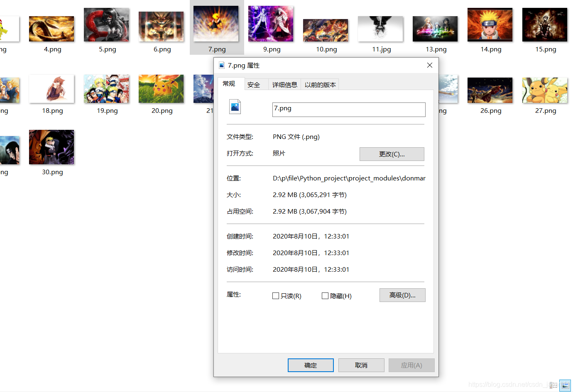Image resolution: width=573 pixels, height=392 pixels.
Task: Switch to the 以前的版本 tab
Action: pyautogui.click(x=320, y=85)
